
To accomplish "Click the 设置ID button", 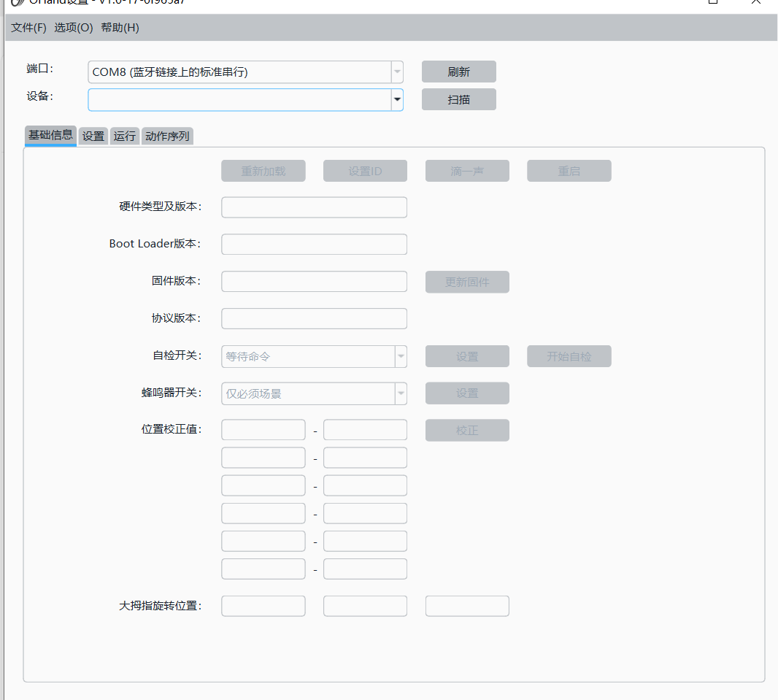I will coord(365,171).
